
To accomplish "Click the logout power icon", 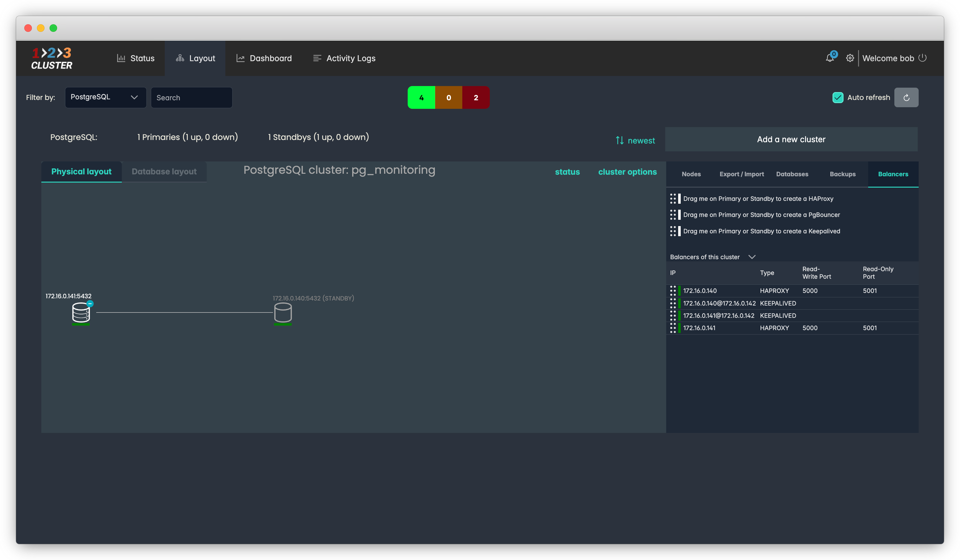I will tap(922, 58).
